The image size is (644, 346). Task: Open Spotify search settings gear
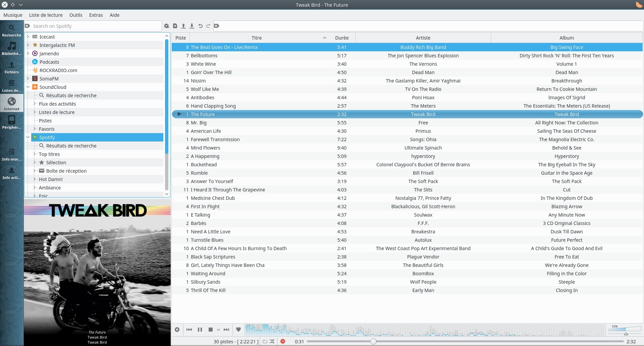coord(167,26)
